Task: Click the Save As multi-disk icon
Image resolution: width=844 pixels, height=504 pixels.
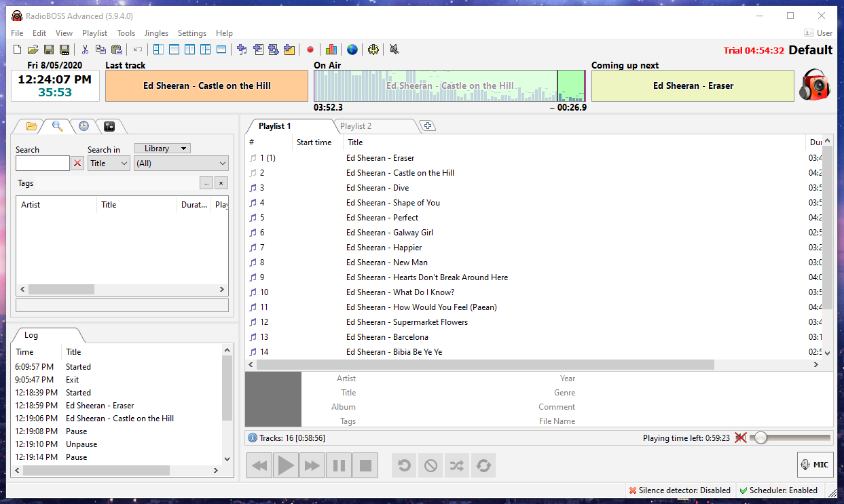Action: pos(65,50)
